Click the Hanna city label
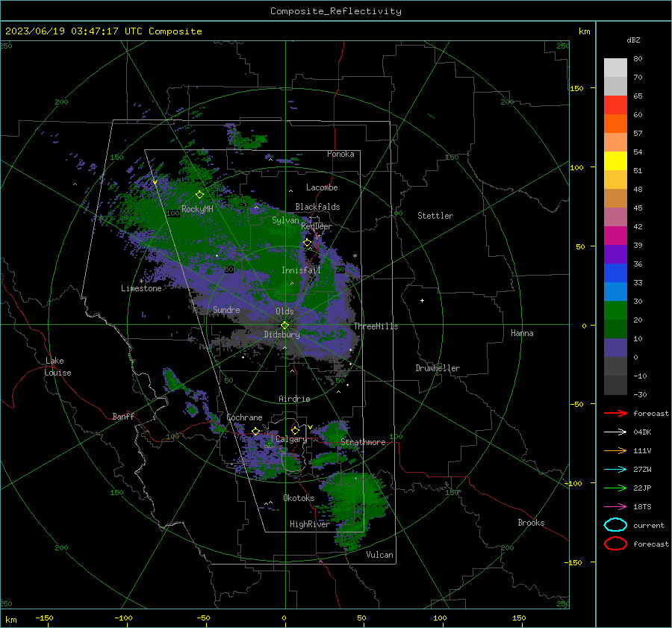 coord(522,332)
